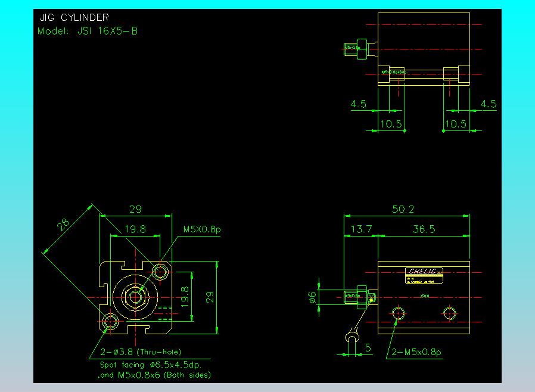This screenshot has height=392, width=535.
Task: Select the horizontal 29 width dimension
Action: click(x=135, y=209)
